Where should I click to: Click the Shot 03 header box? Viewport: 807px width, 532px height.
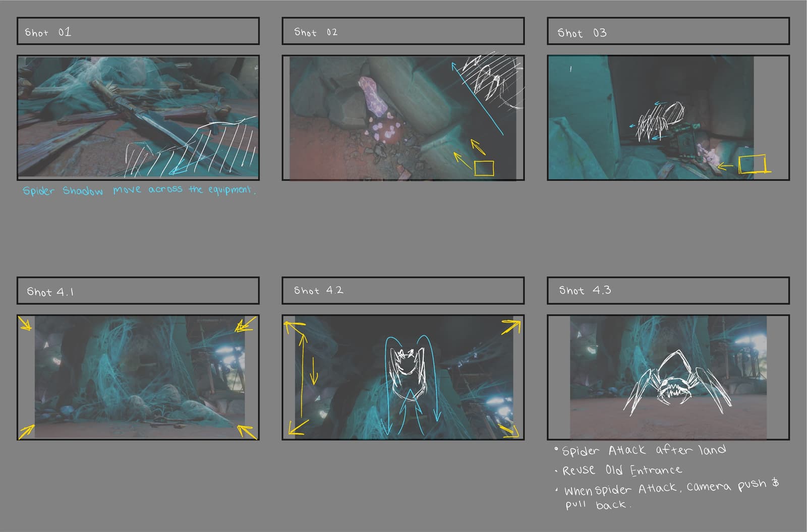tap(668, 31)
